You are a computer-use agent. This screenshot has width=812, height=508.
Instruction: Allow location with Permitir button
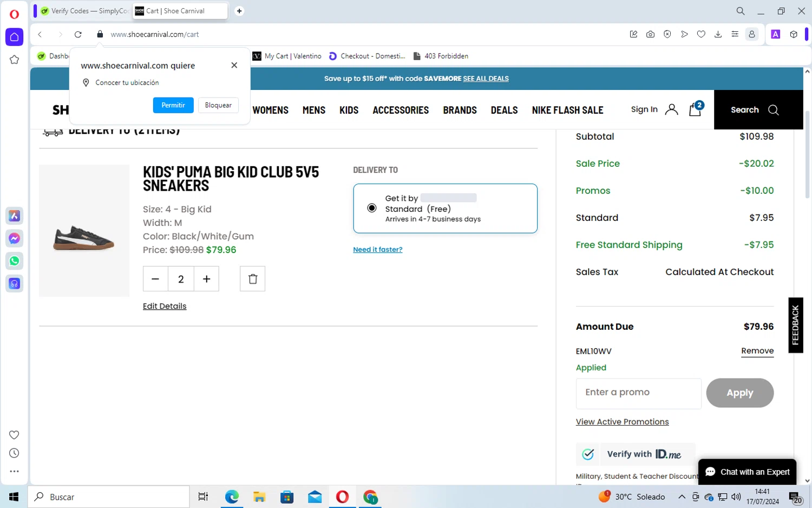pyautogui.click(x=173, y=105)
